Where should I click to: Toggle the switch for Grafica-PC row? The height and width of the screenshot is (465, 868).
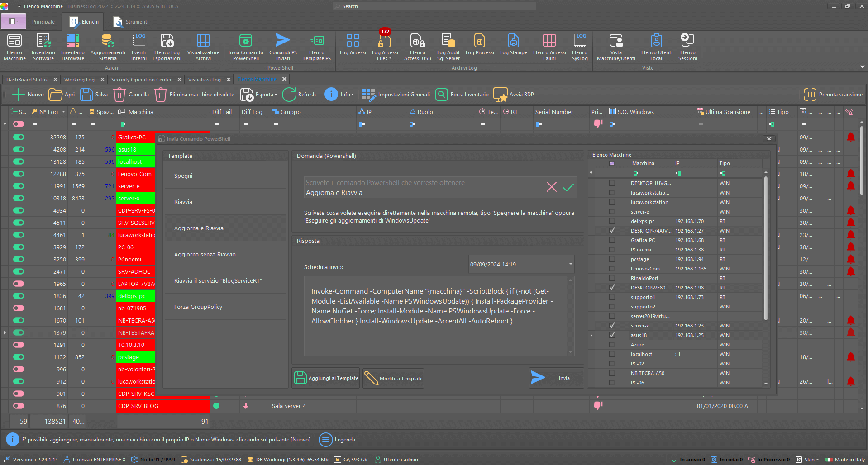coord(19,137)
